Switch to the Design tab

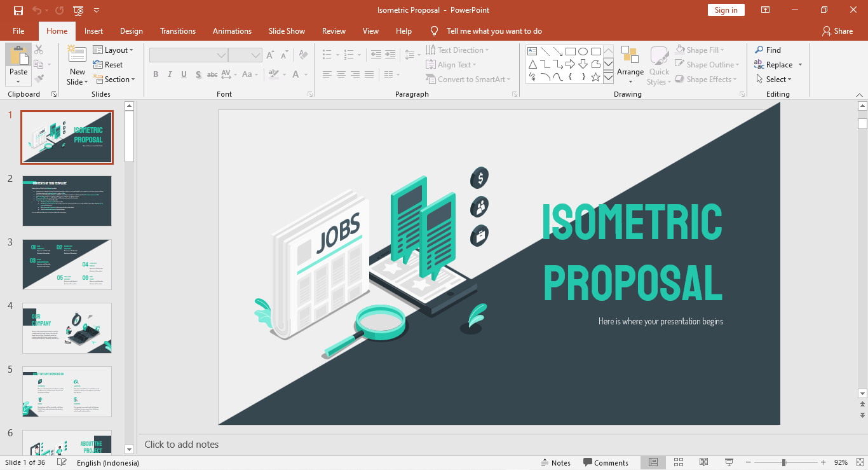132,31
